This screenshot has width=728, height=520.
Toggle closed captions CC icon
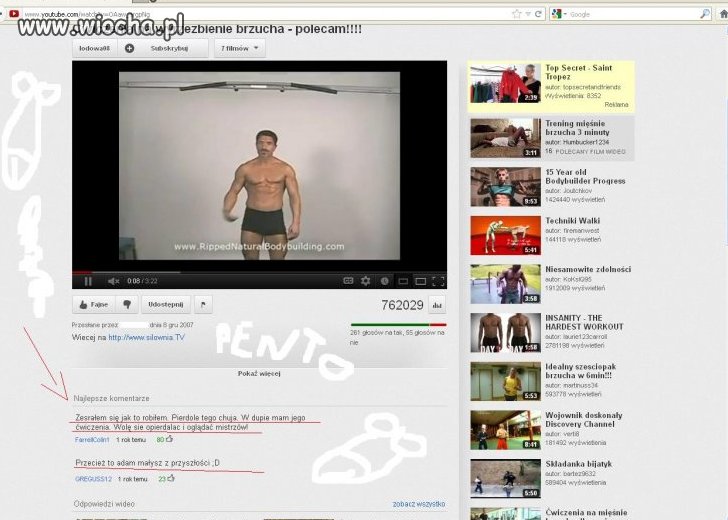pyautogui.click(x=348, y=280)
